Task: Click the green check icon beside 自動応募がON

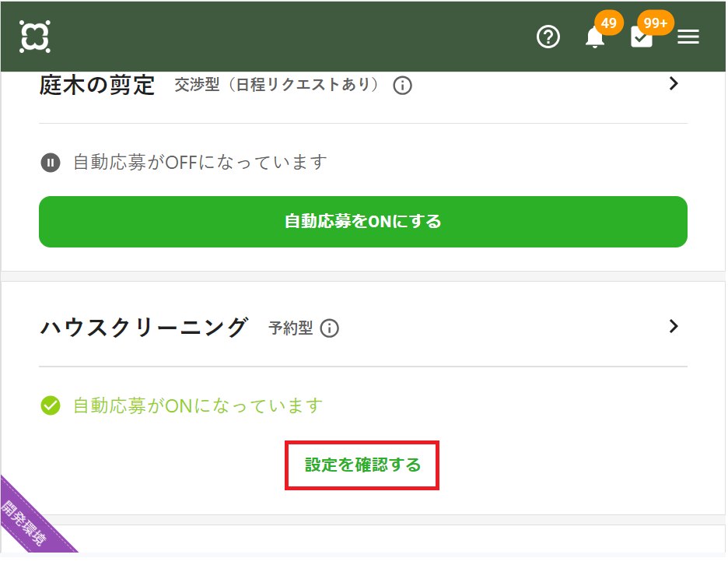Action: tap(51, 405)
